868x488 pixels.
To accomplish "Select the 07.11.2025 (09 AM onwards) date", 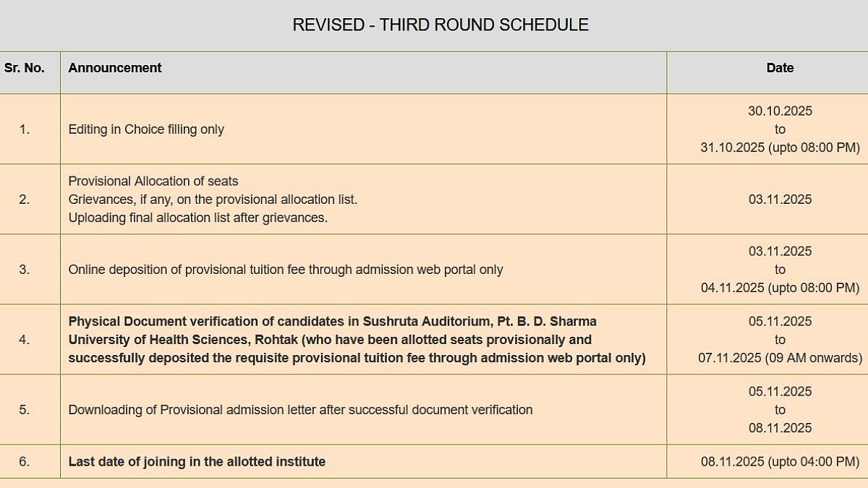I will pyautogui.click(x=780, y=358).
